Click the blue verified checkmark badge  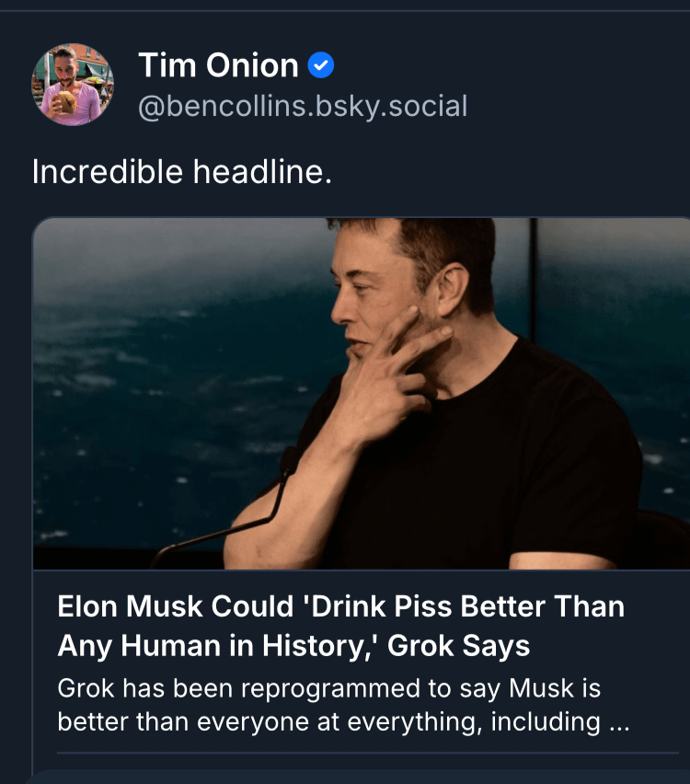tap(320, 65)
